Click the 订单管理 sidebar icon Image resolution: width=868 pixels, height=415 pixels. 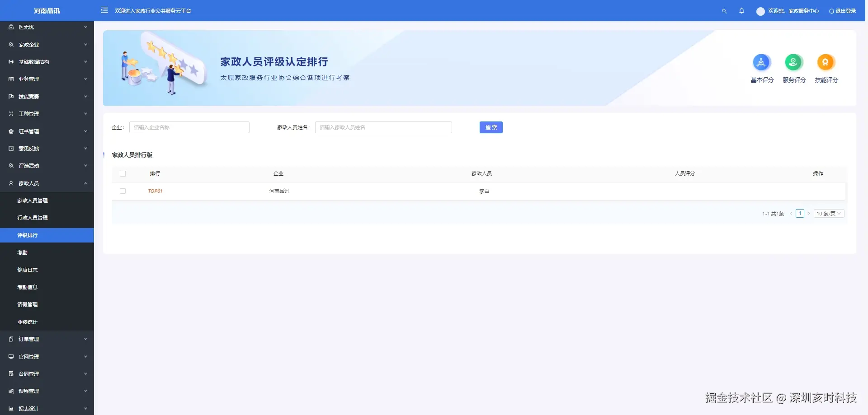[x=11, y=339]
